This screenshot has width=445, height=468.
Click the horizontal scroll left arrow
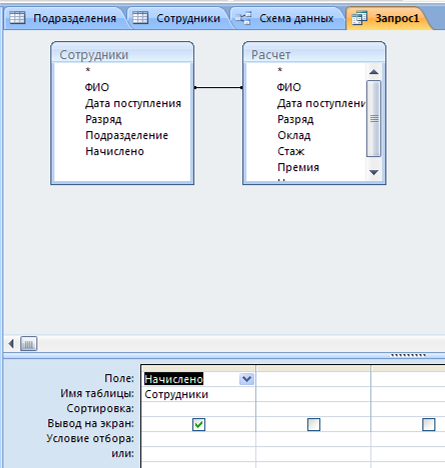11,343
